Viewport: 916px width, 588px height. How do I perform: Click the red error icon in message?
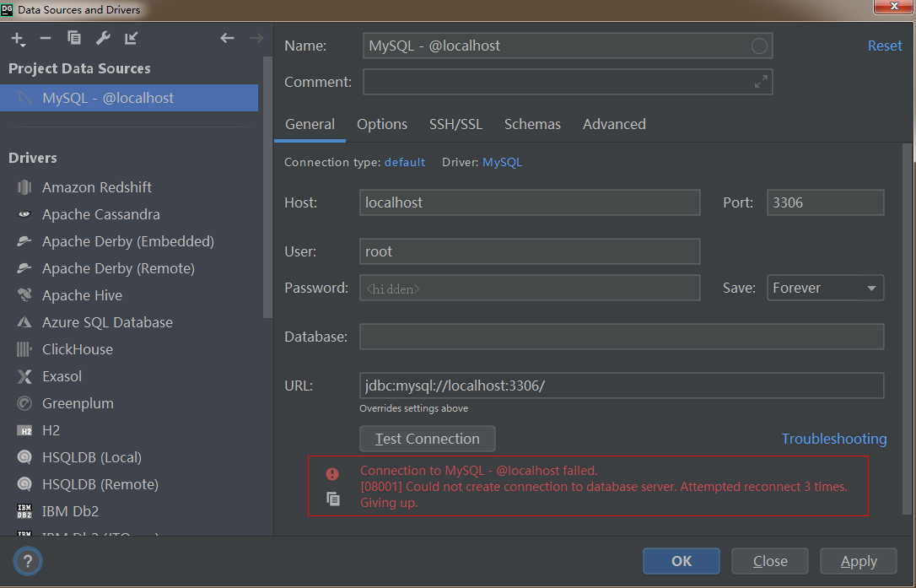click(x=332, y=473)
